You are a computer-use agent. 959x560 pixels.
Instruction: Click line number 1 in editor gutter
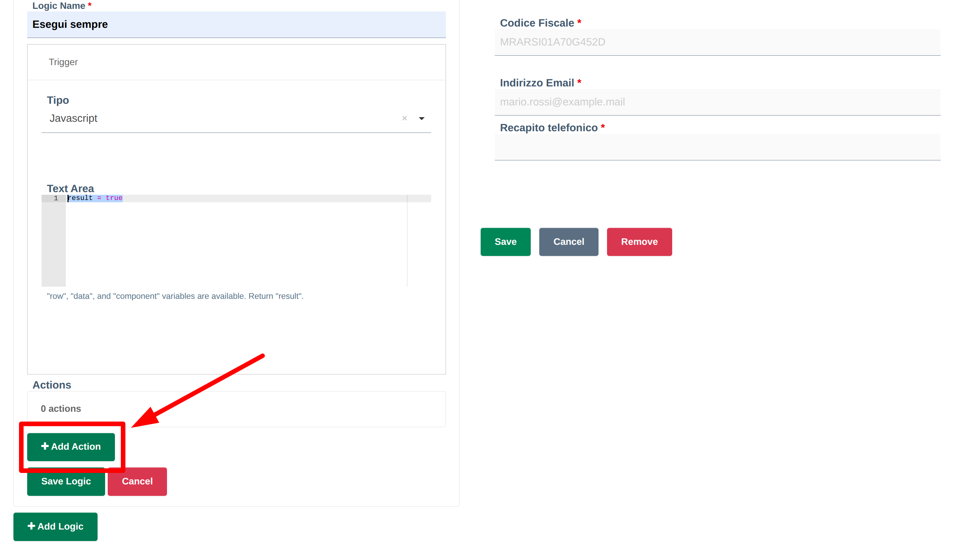56,198
